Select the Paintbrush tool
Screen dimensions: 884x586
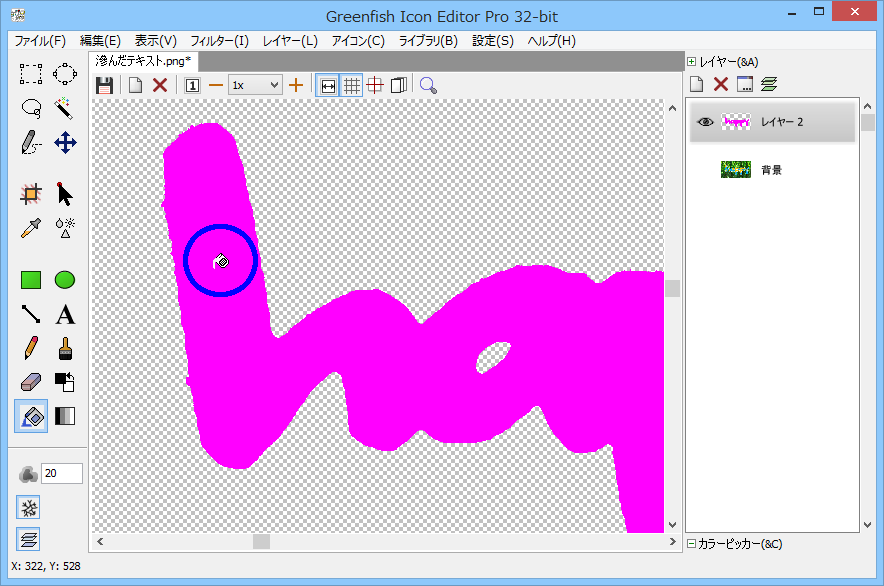point(64,348)
